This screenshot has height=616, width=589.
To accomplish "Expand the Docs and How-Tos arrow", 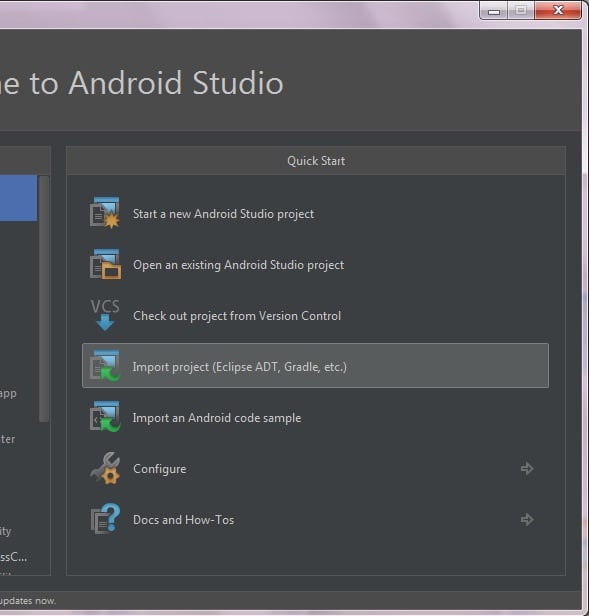I will coord(527,519).
